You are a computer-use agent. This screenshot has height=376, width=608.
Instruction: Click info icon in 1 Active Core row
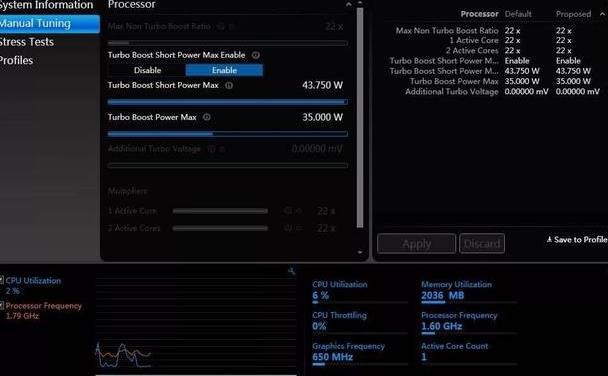click(287, 211)
